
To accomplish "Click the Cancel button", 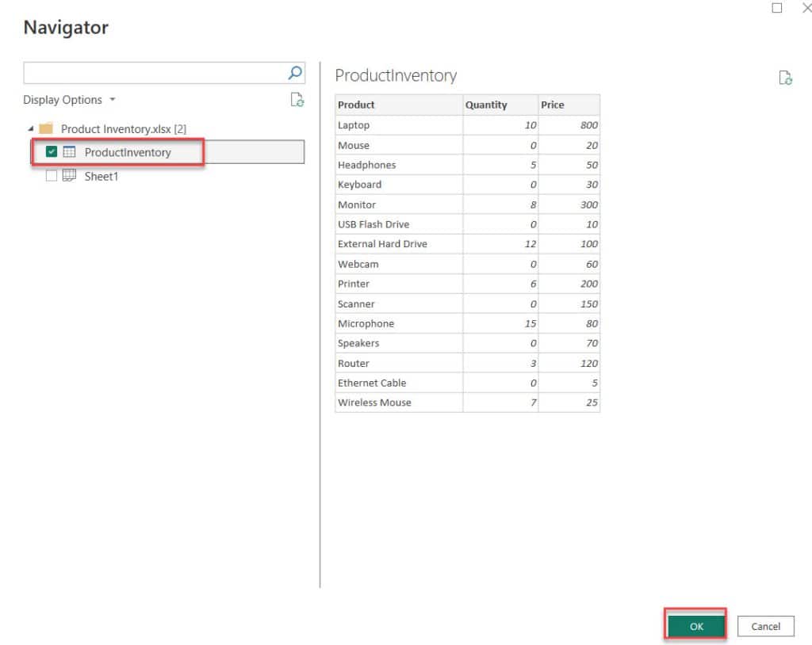I will (765, 626).
